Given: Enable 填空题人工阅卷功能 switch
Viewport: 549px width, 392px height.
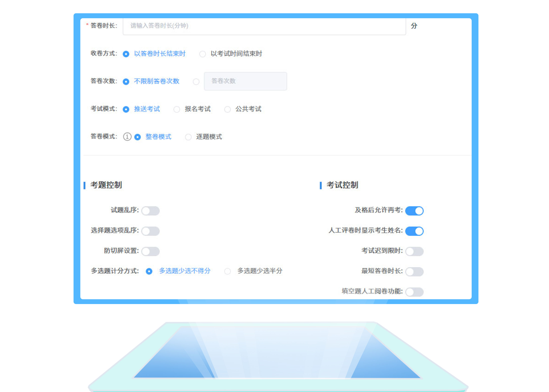Looking at the screenshot, I should tap(414, 292).
